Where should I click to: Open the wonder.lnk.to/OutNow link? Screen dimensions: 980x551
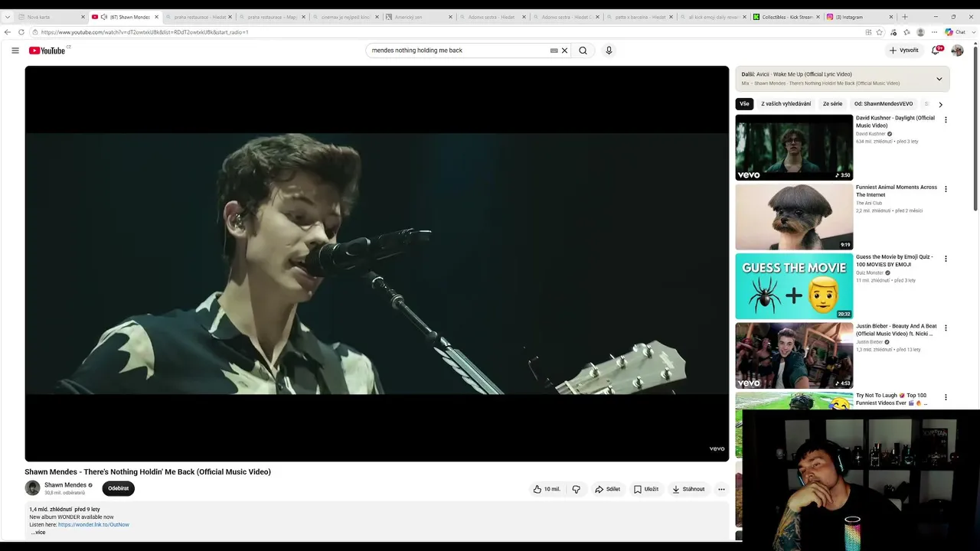(93, 525)
